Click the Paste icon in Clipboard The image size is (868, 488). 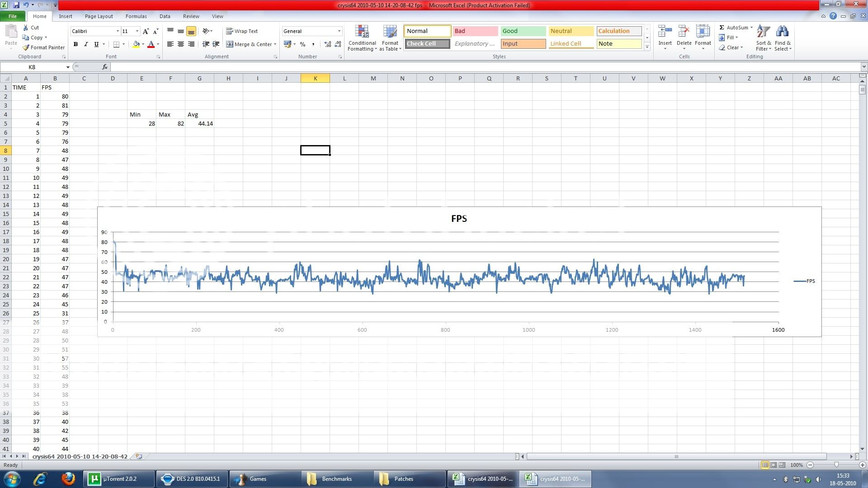pos(11,33)
